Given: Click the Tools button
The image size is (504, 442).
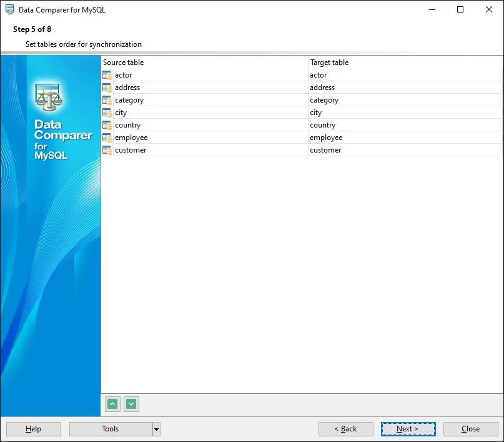Looking at the screenshot, I should tap(111, 429).
